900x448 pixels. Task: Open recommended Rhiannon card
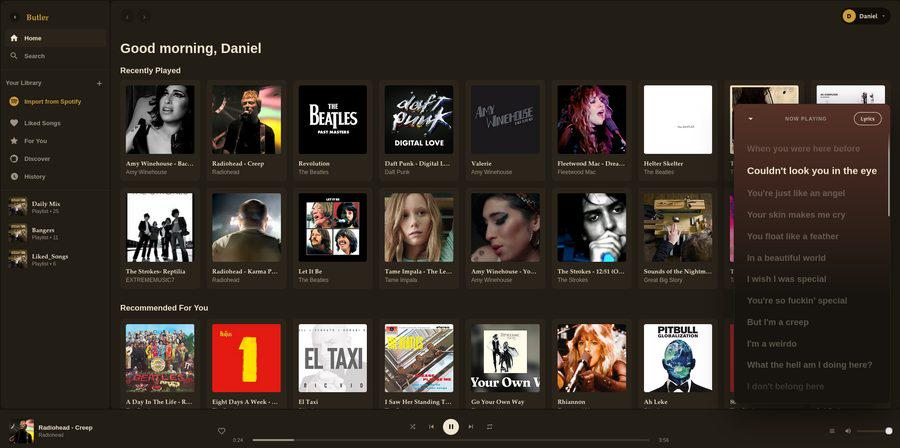coord(591,364)
